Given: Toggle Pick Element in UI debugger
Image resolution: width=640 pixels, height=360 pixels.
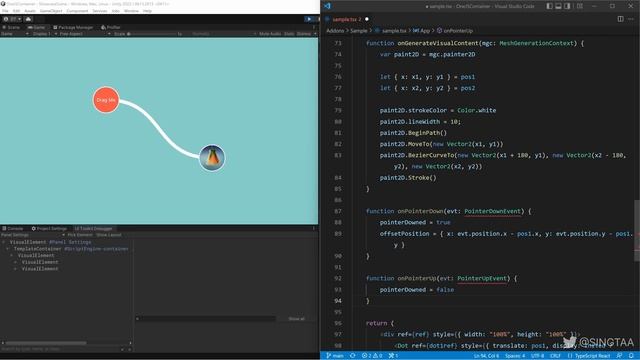Looking at the screenshot, I should (80, 235).
